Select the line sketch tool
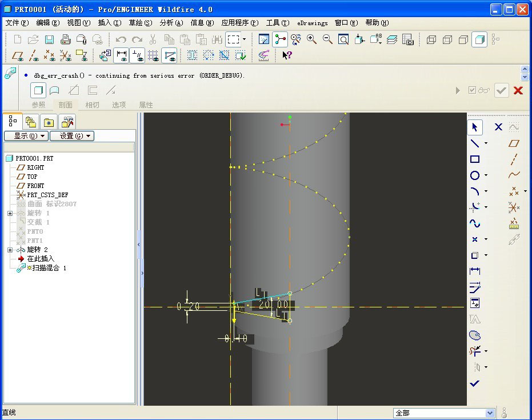 (x=474, y=143)
